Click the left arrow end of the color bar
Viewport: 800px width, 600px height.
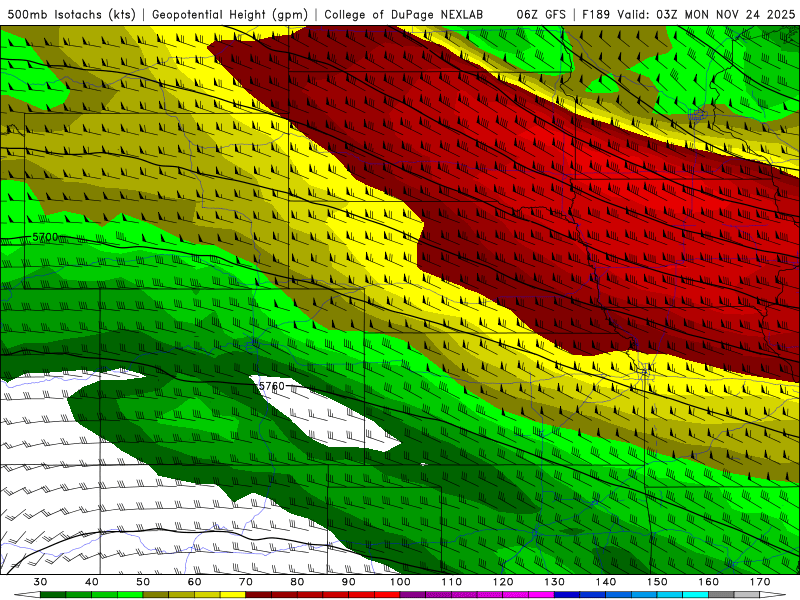[x=27, y=595]
